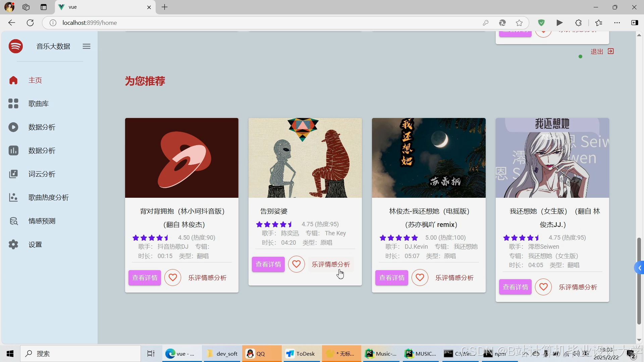644x362 pixels.
Task: Favorite 告别娑婆 using its heart button
Action: (296, 264)
